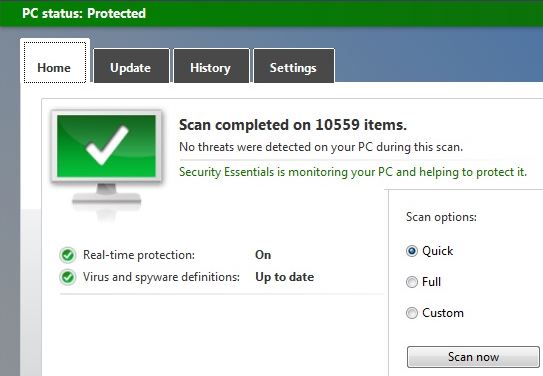543x376 pixels.
Task: Go to the Settings tab
Action: (294, 66)
